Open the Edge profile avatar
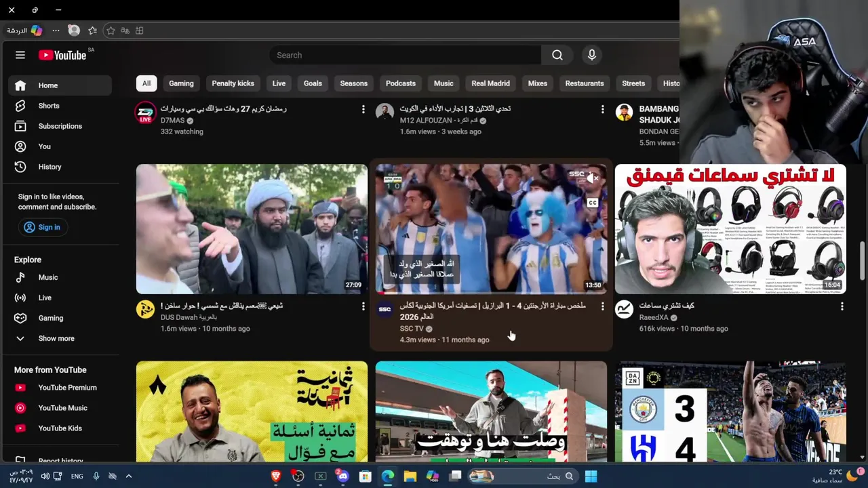Viewport: 868px width, 488px height. pyautogui.click(x=74, y=30)
